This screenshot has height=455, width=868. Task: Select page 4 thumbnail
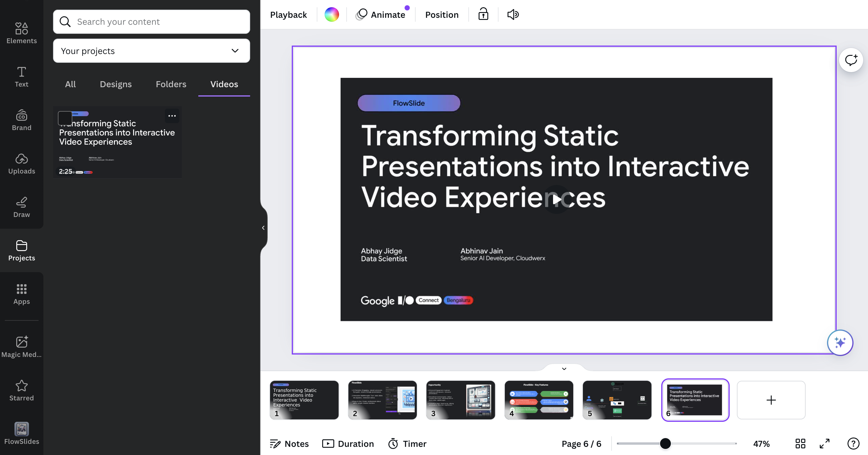539,400
